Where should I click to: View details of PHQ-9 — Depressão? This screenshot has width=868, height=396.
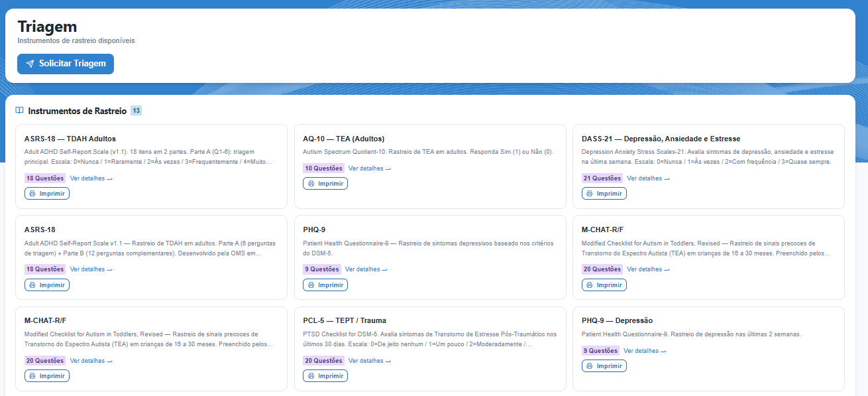[645, 351]
